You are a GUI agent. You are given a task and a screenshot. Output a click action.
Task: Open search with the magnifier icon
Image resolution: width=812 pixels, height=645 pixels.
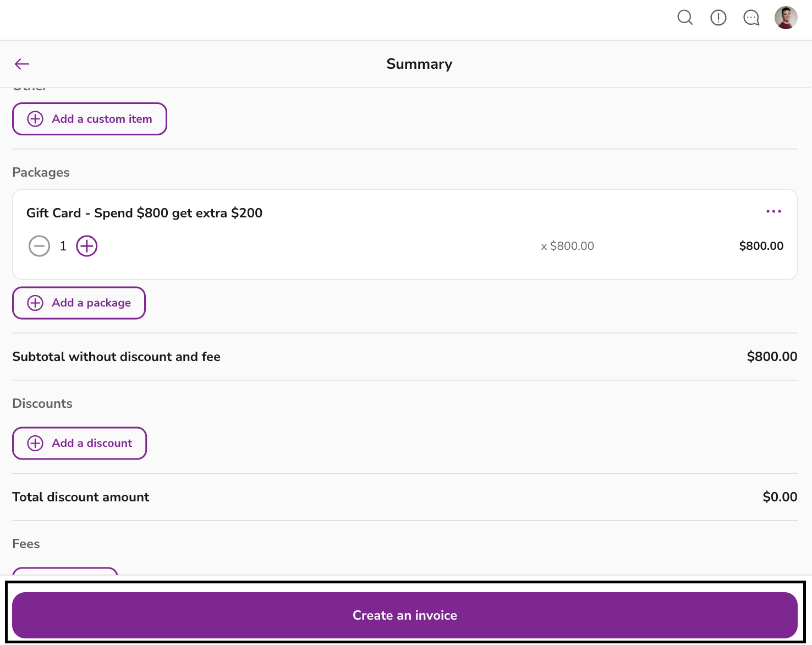(x=685, y=18)
